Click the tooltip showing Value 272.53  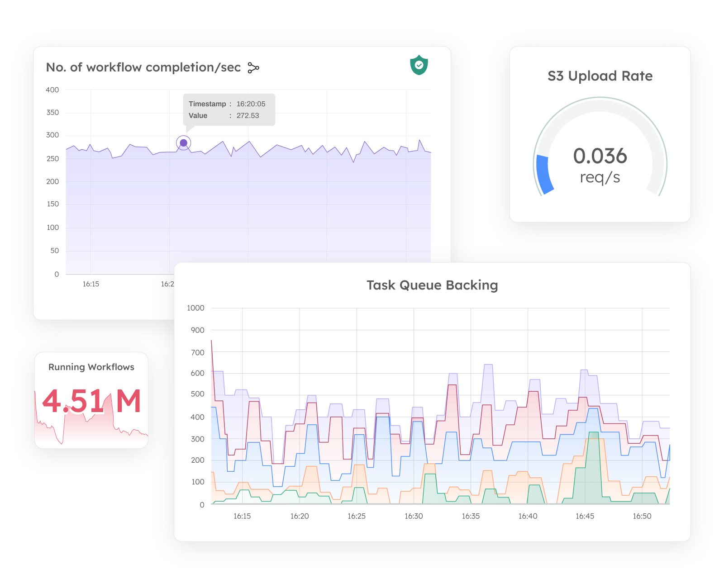228,109
